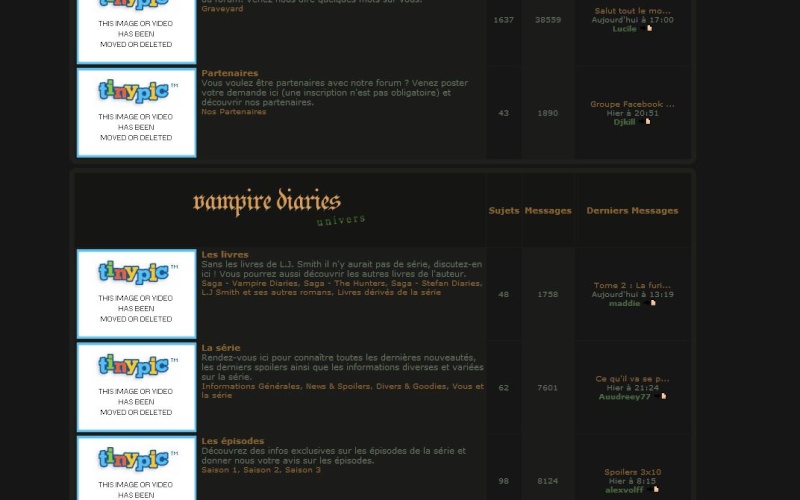Open Divers & Goodies subforum
Screen dimensions: 800x500
pos(411,386)
